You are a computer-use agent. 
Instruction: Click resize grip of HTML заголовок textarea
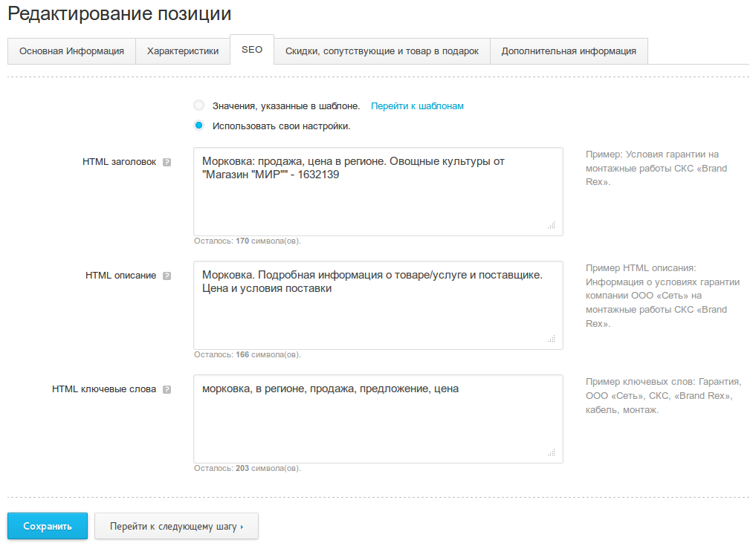tap(552, 225)
